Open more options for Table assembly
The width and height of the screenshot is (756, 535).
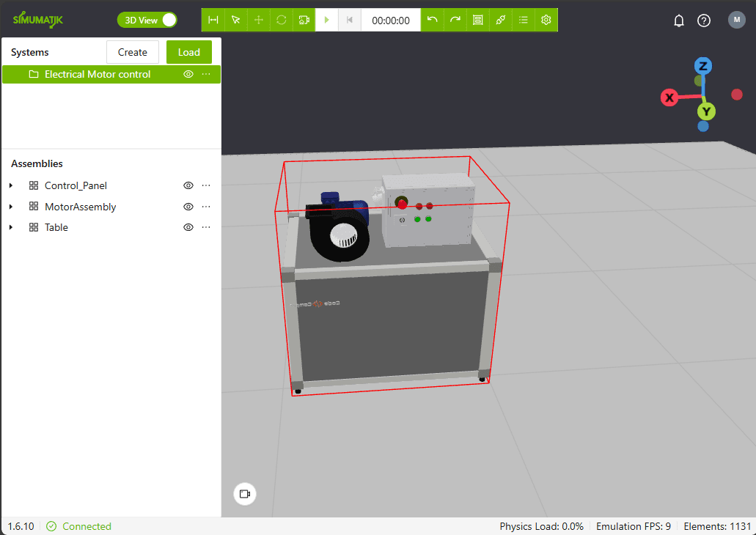(x=206, y=227)
